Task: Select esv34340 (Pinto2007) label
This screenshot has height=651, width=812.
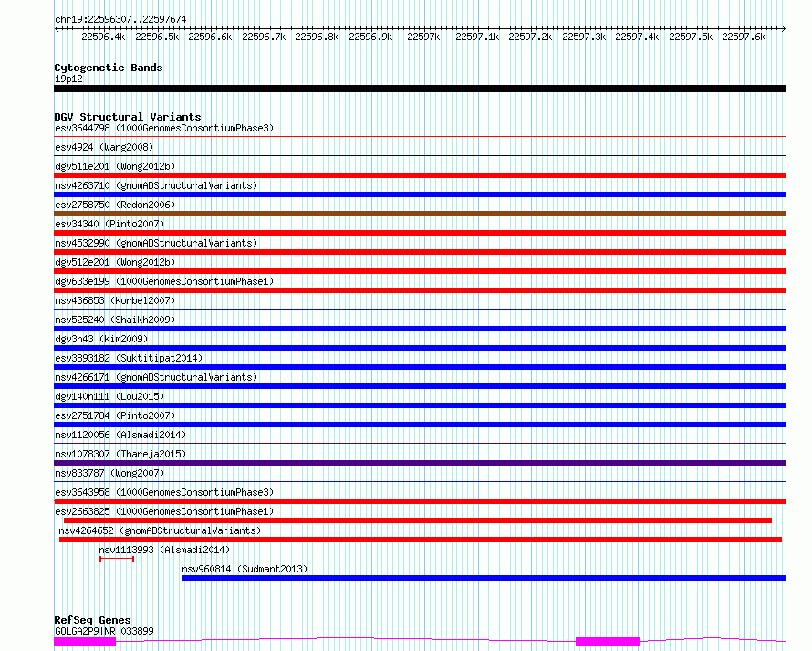Action: click(x=109, y=224)
